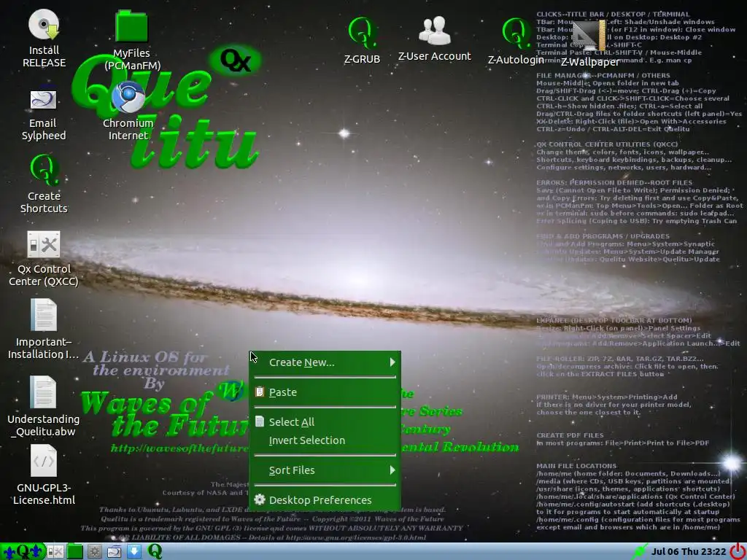Click the clock showing Jul 06 Thu 23:22
The height and width of the screenshot is (560, 747).
click(689, 551)
